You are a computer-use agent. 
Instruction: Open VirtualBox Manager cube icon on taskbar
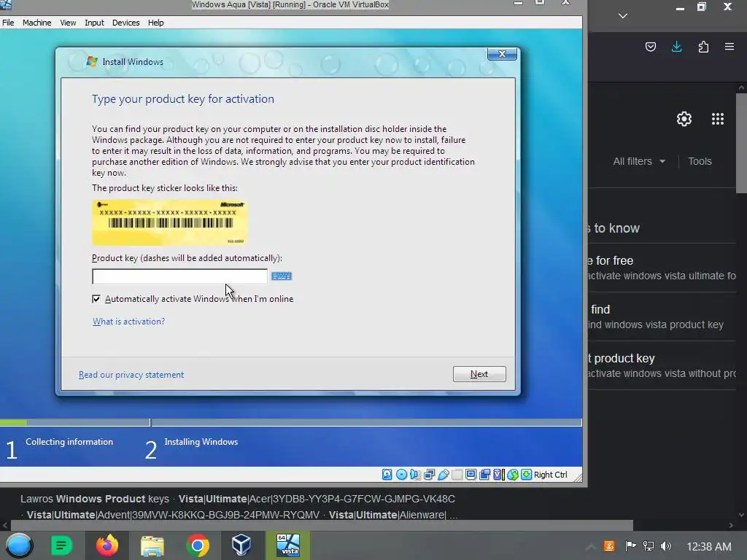[241, 545]
